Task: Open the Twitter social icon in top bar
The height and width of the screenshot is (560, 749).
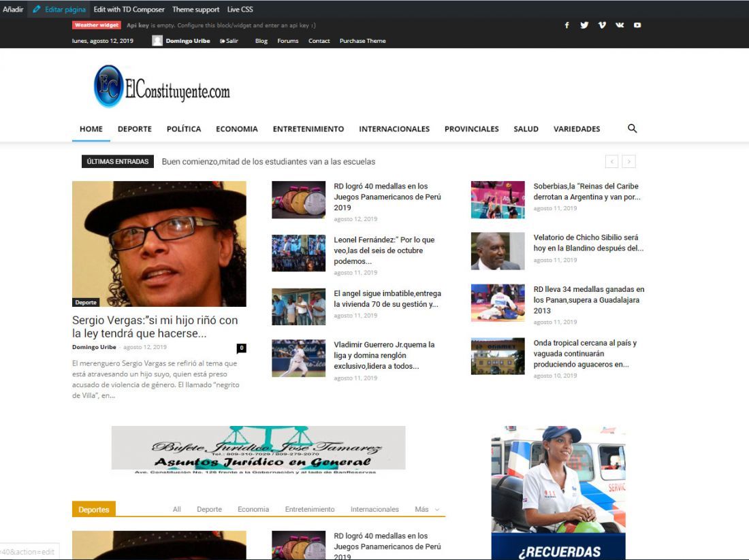Action: point(584,25)
